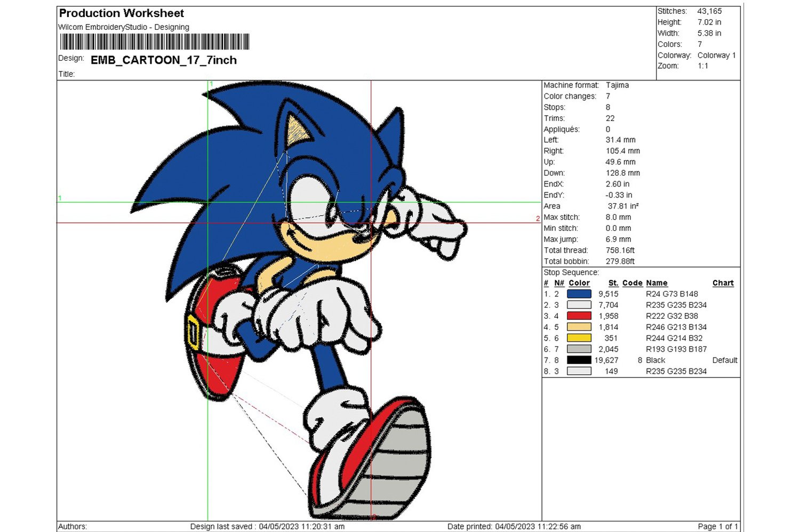Click the Width value '5.38 in'
Image resolution: width=800 pixels, height=532 pixels.
pos(709,33)
